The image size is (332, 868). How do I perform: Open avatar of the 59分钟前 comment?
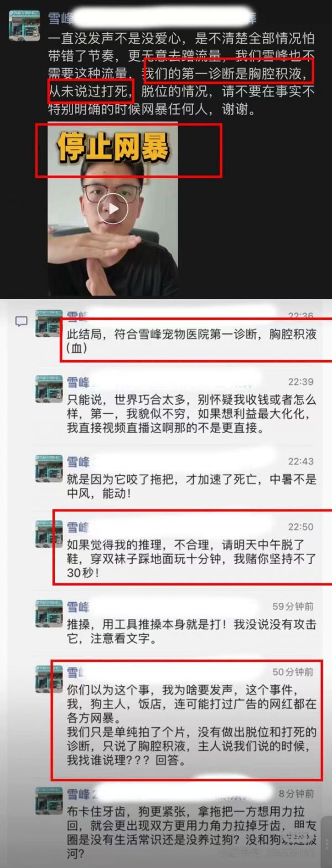click(x=49, y=613)
